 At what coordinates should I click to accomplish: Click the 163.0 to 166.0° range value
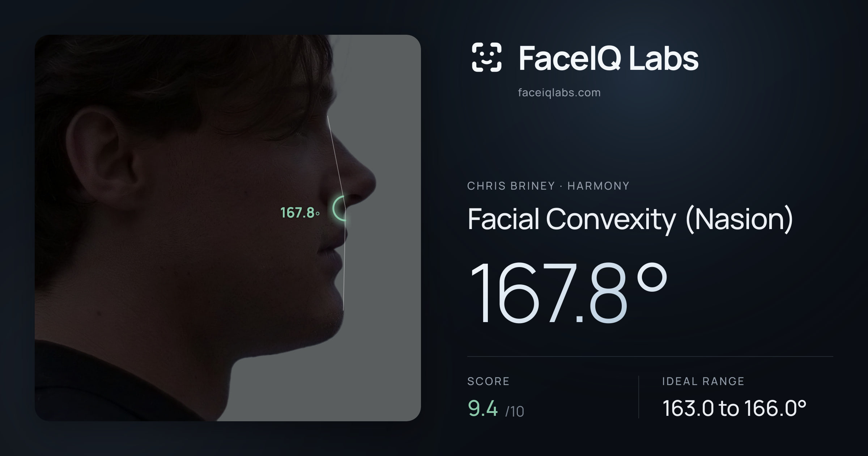[x=734, y=408]
